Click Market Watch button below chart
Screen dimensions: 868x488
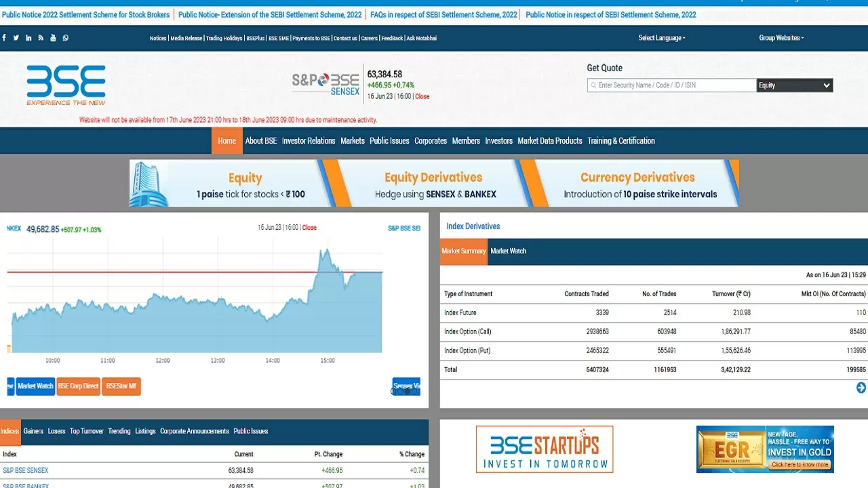coord(35,386)
